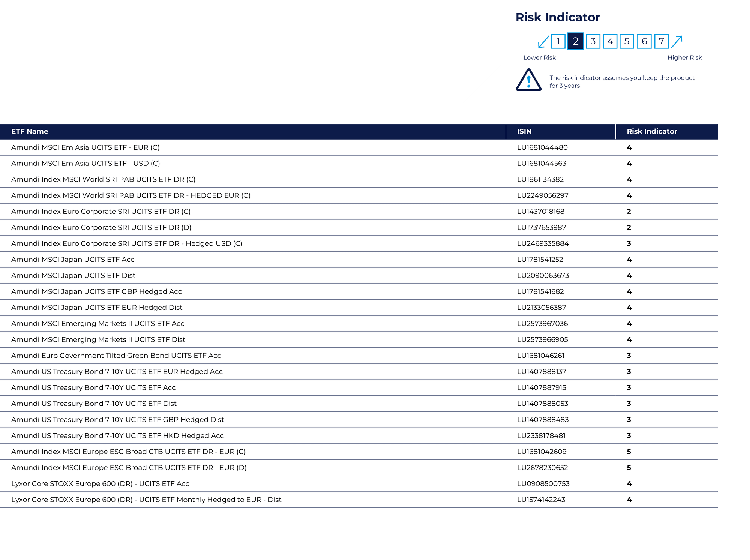Select risk level box 6
Screen dimensions: 750x560
coord(644,41)
